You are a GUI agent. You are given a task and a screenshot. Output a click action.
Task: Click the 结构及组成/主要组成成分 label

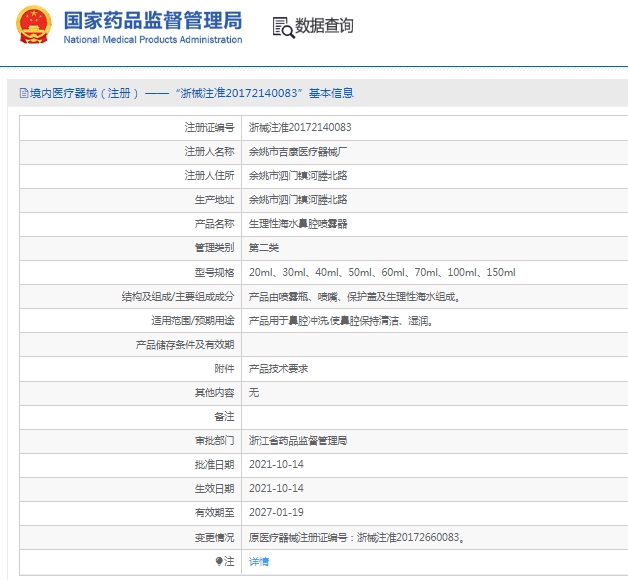tap(178, 296)
